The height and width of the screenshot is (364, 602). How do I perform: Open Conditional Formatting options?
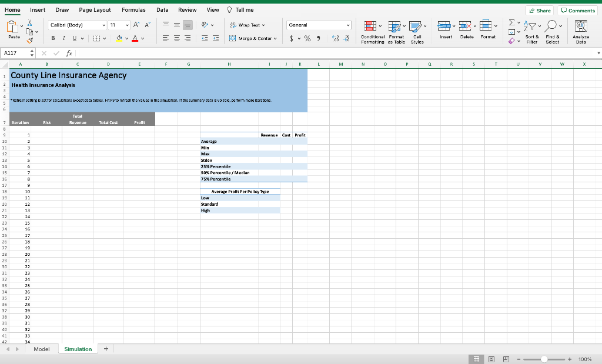point(370,26)
